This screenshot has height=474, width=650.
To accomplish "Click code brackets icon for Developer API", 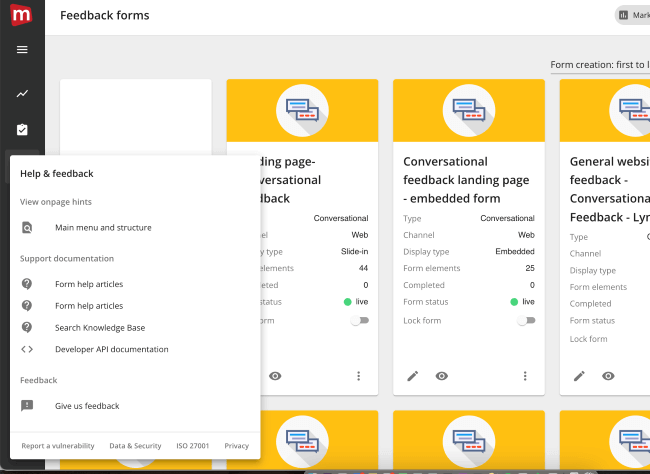I will [27, 349].
